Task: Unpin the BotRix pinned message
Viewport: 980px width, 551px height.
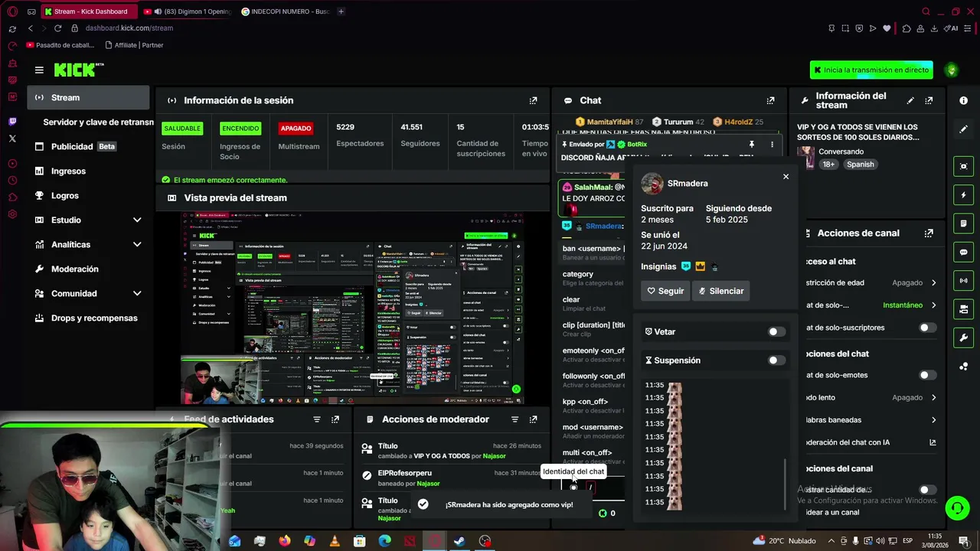Action: 752,144
